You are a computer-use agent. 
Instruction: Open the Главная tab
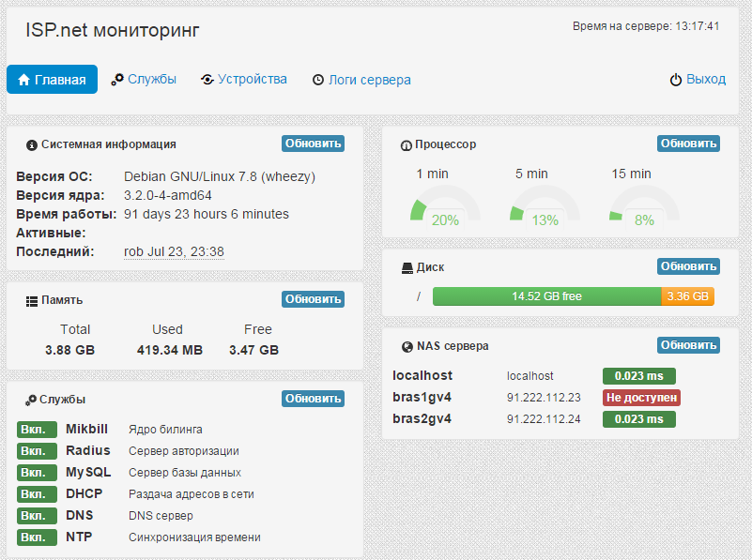[x=53, y=80]
